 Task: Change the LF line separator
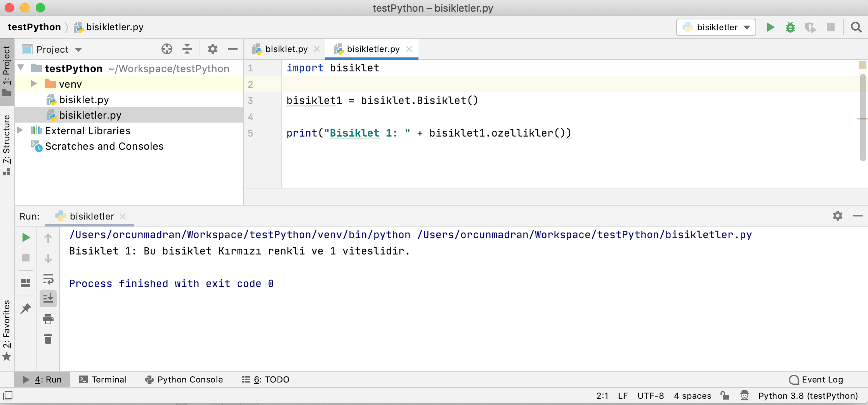pyautogui.click(x=623, y=396)
